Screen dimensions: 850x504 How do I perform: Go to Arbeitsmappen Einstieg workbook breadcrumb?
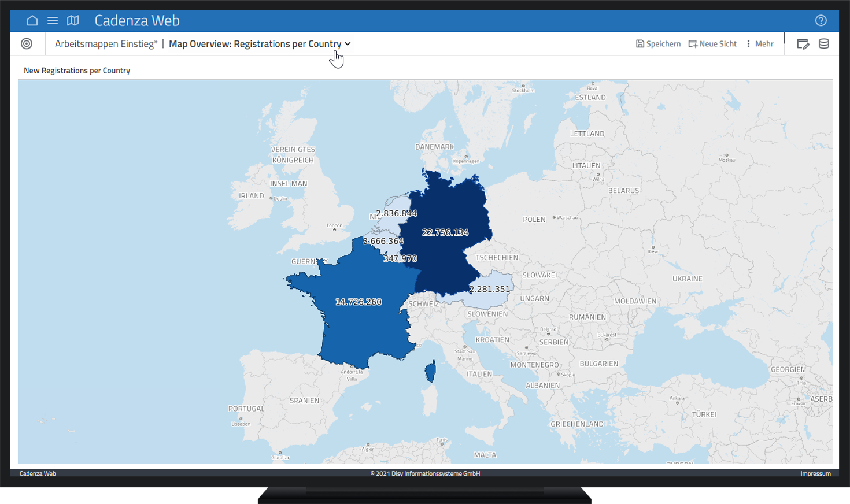click(106, 44)
